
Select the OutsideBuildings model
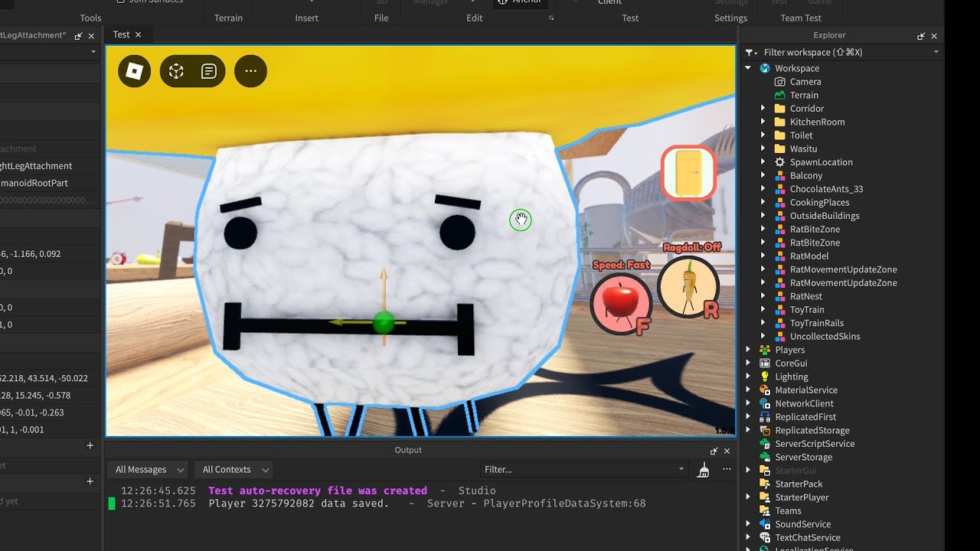(825, 216)
